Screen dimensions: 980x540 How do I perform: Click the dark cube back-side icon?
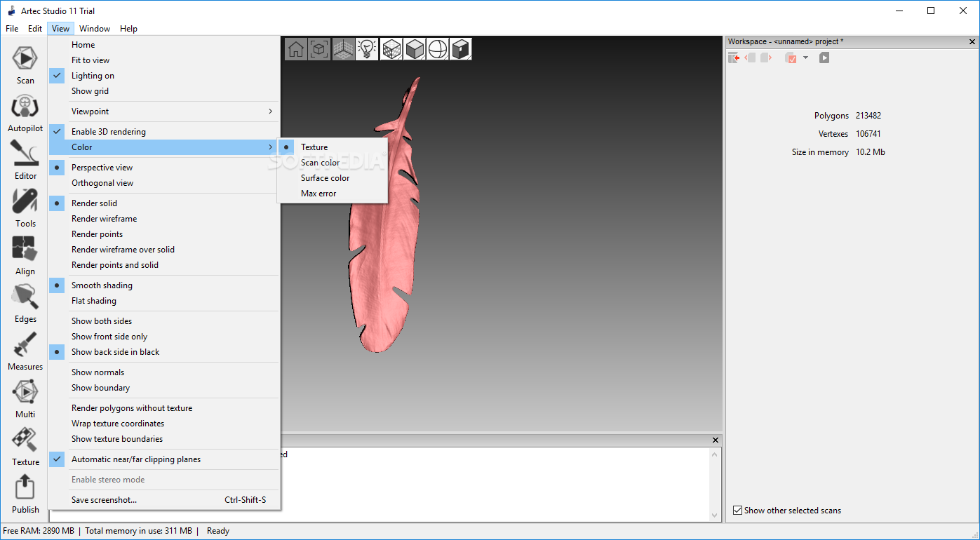click(461, 49)
